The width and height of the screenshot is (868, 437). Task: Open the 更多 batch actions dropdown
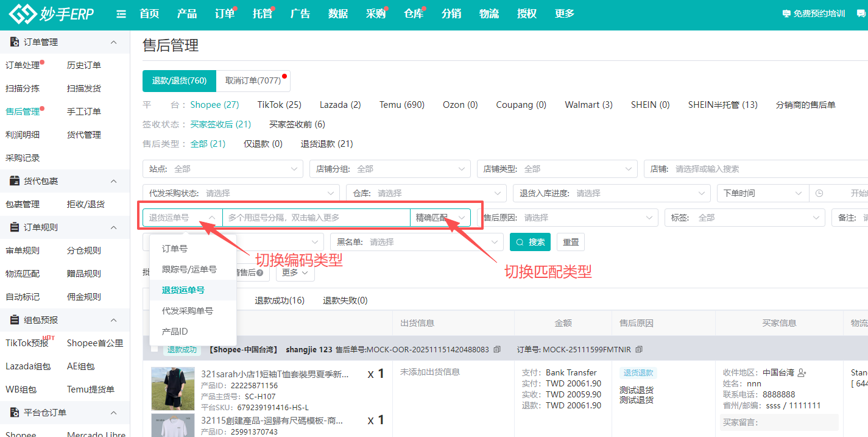click(295, 272)
